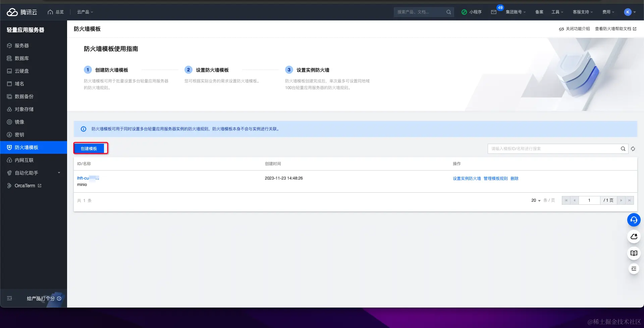The width and height of the screenshot is (644, 328).
Task: Go to the previous page
Action: coord(575,200)
